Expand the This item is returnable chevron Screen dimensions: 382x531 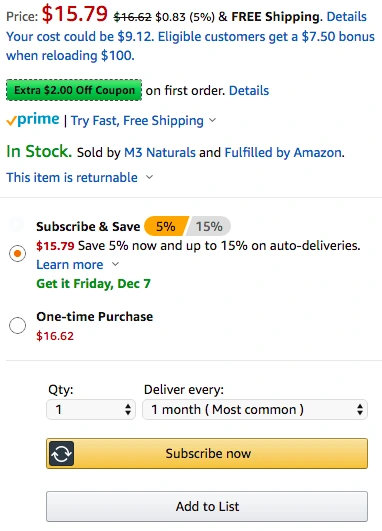[149, 177]
